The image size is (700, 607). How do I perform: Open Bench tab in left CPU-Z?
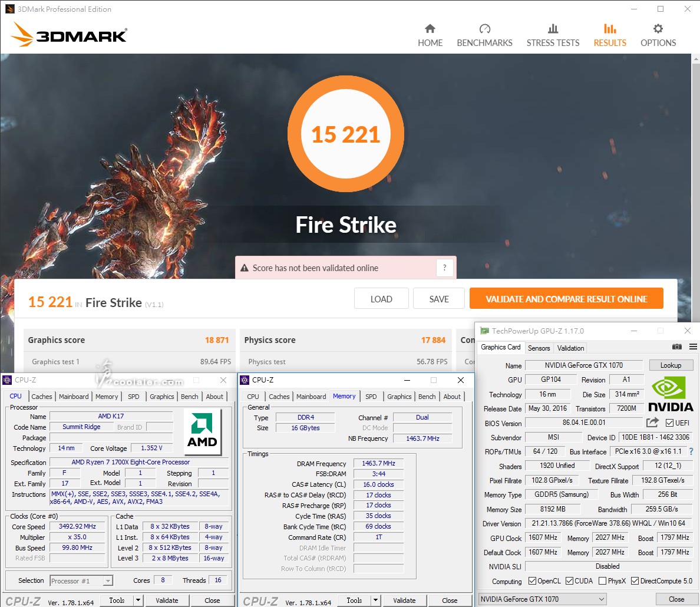point(189,397)
